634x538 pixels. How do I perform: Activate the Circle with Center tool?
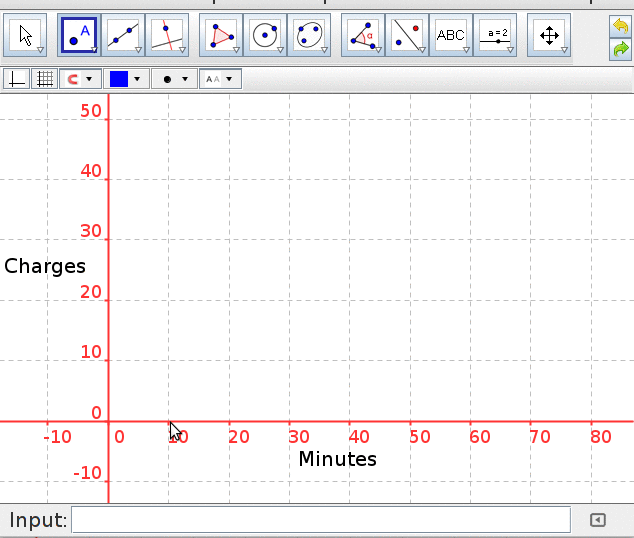coord(264,35)
